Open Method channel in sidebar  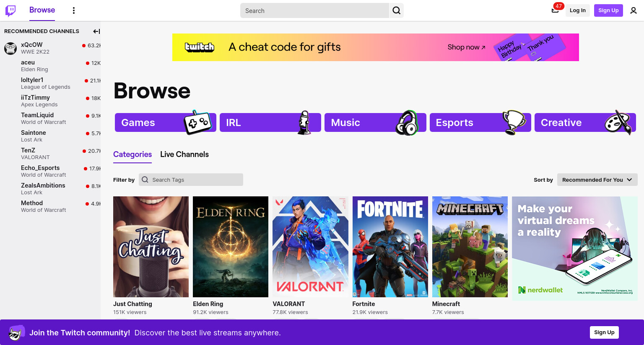50,206
